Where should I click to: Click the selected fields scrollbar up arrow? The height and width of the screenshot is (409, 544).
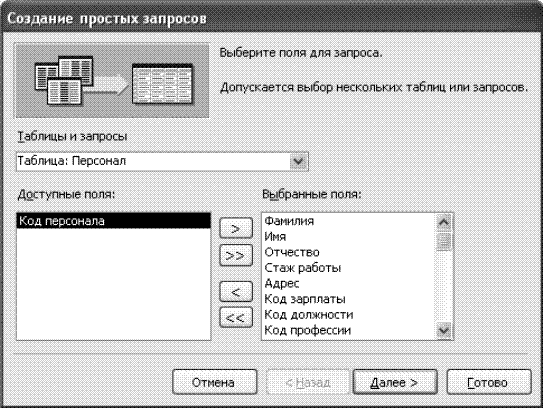pyautogui.click(x=444, y=222)
